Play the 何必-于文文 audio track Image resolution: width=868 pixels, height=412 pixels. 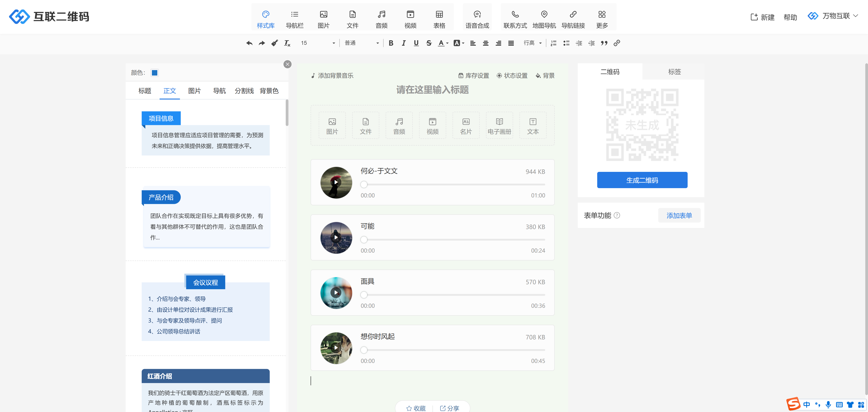click(336, 182)
